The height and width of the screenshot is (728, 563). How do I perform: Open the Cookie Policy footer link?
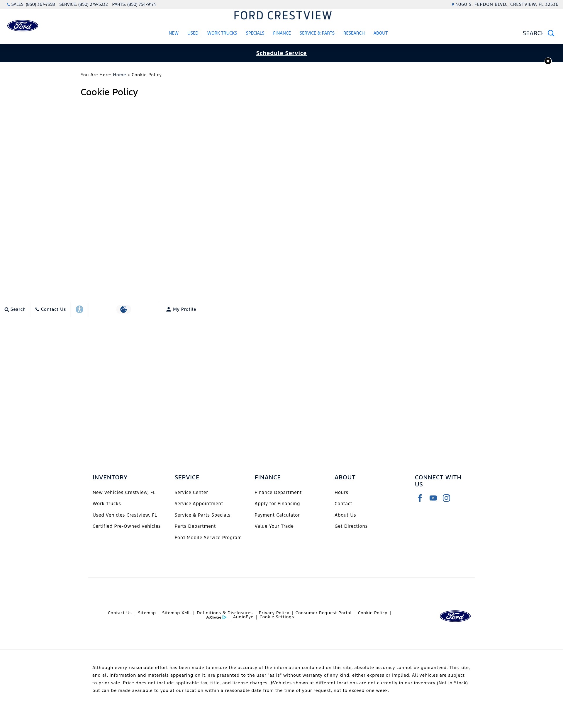point(372,613)
